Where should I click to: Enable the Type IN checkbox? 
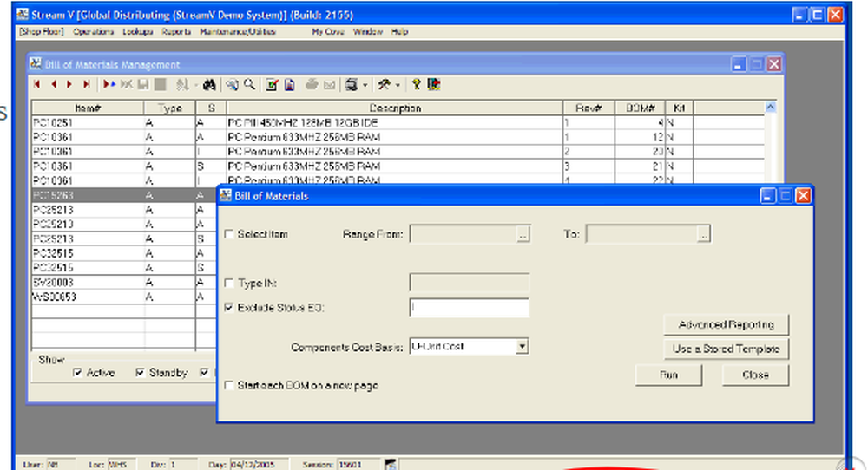228,283
